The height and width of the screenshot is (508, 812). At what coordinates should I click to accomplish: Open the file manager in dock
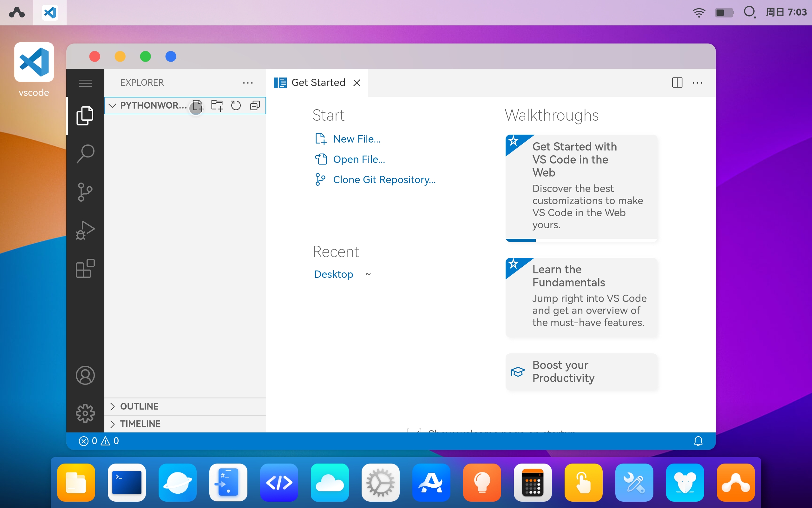pos(76,483)
